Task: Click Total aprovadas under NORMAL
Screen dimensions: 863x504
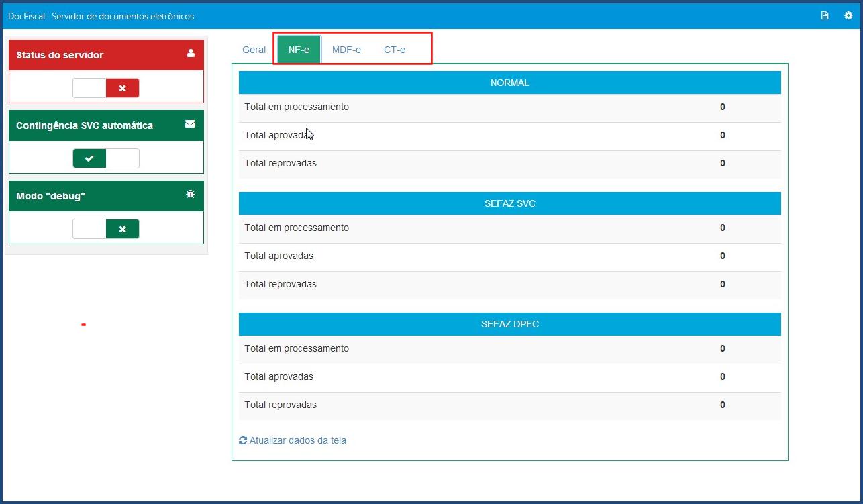Action: [x=278, y=135]
